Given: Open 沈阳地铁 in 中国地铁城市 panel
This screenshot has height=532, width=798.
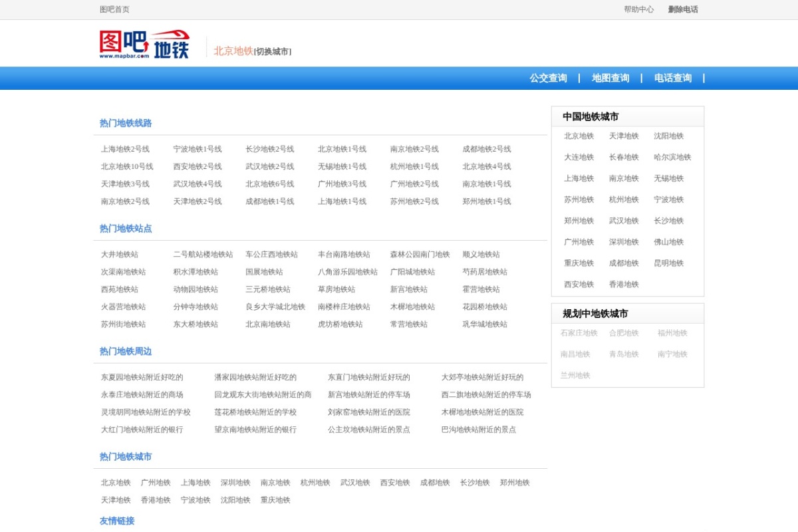Looking at the screenshot, I should [x=668, y=136].
